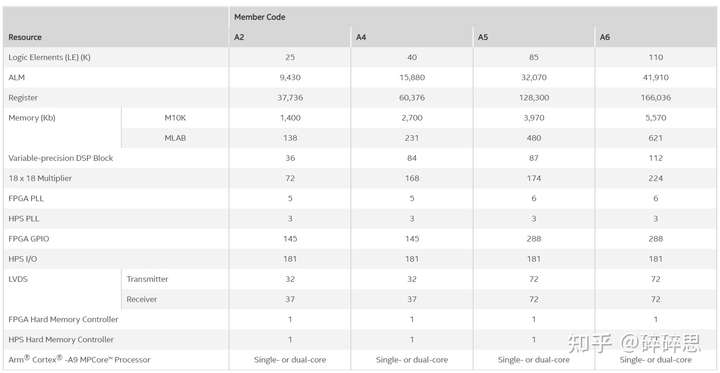Click the Member Code header
The image size is (720, 373).
259,17
